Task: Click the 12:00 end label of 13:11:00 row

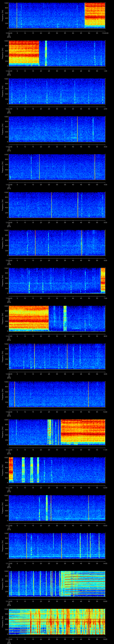Action: (105, 487)
